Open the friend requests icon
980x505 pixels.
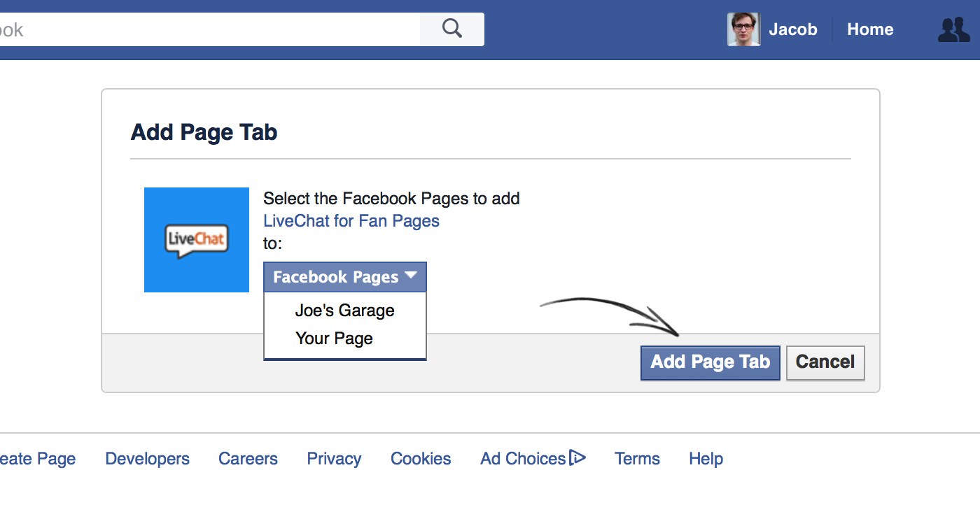tap(953, 29)
